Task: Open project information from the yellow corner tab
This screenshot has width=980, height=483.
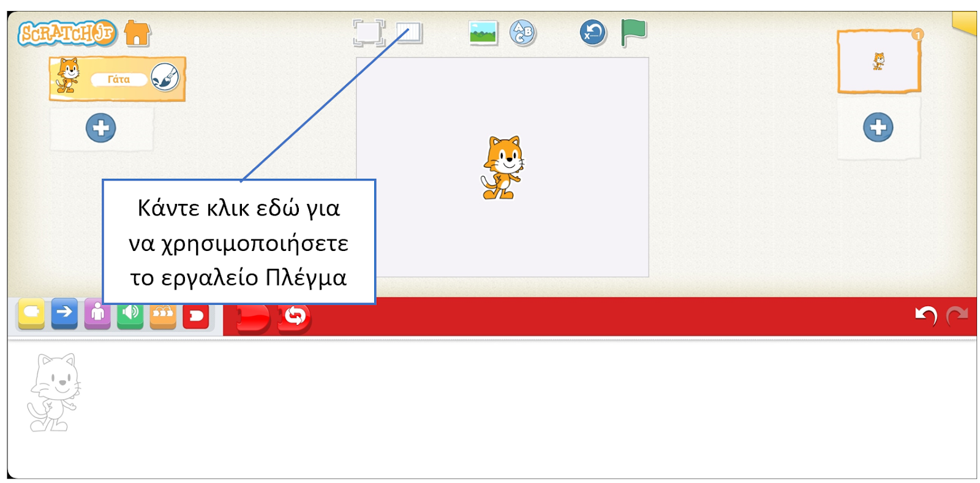Action: [x=965, y=23]
